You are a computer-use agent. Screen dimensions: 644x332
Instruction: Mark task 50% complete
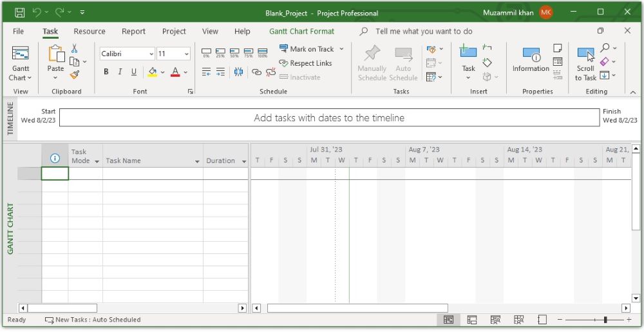[234, 52]
